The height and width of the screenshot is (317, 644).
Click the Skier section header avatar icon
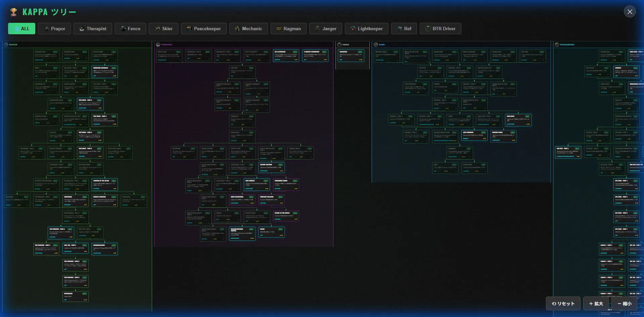(376, 44)
